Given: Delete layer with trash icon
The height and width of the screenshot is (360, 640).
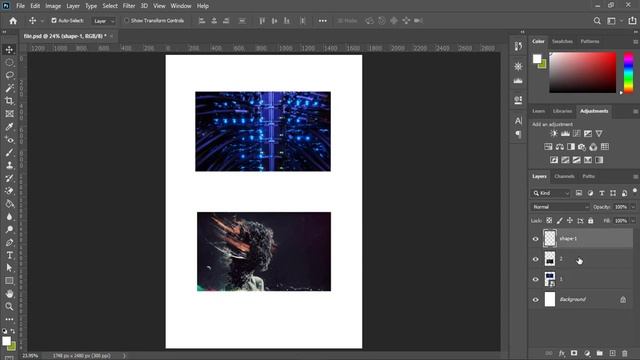Looking at the screenshot, I should tap(624, 353).
